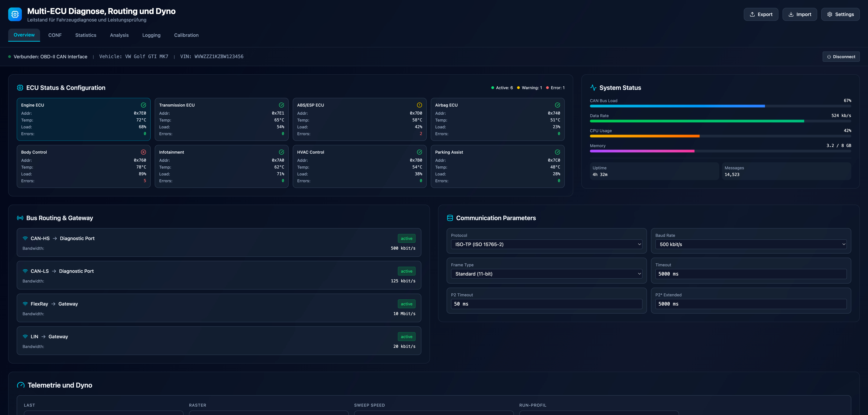Screen dimensions: 868x415
Task: Click the Engine ECU green check icon
Action: coord(143,105)
